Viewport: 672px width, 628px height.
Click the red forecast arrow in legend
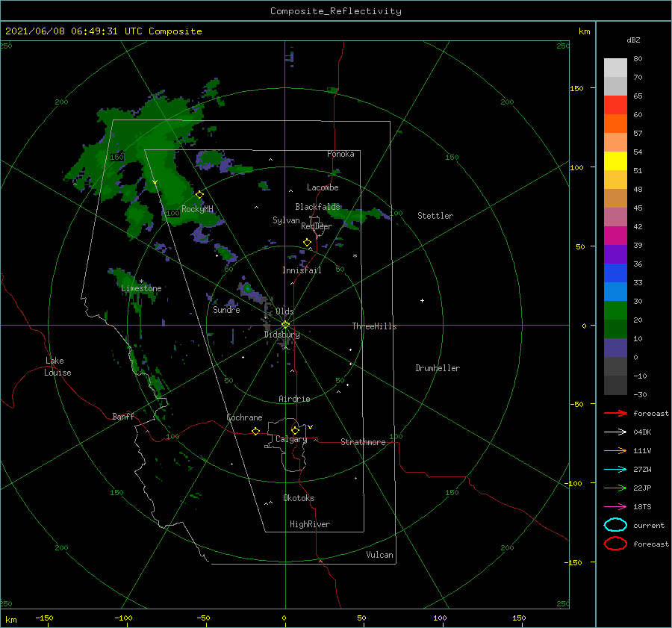click(615, 413)
